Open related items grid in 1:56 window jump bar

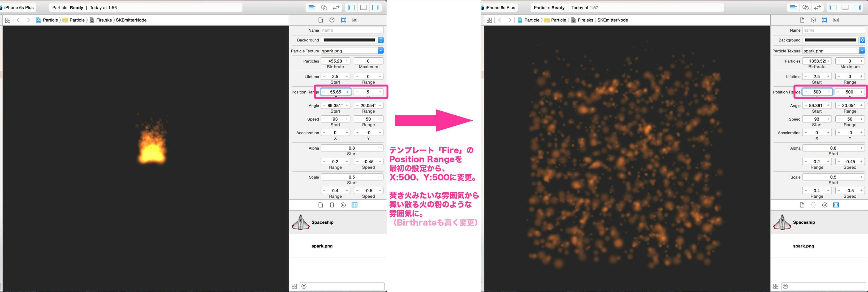(x=8, y=20)
